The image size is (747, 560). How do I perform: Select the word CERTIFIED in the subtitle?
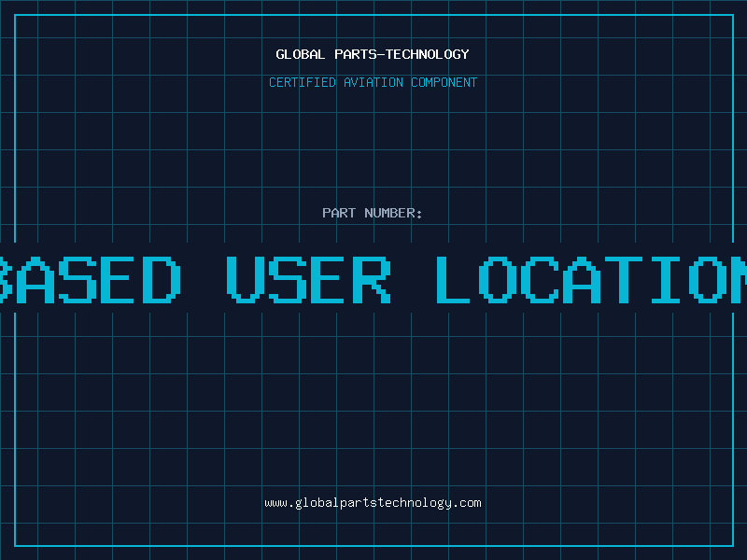303,82
